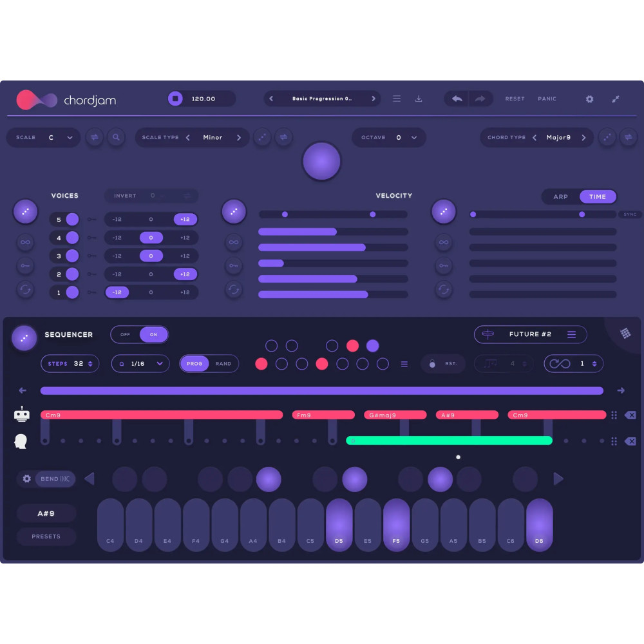Switch from TIME to ARP mode

point(561,196)
